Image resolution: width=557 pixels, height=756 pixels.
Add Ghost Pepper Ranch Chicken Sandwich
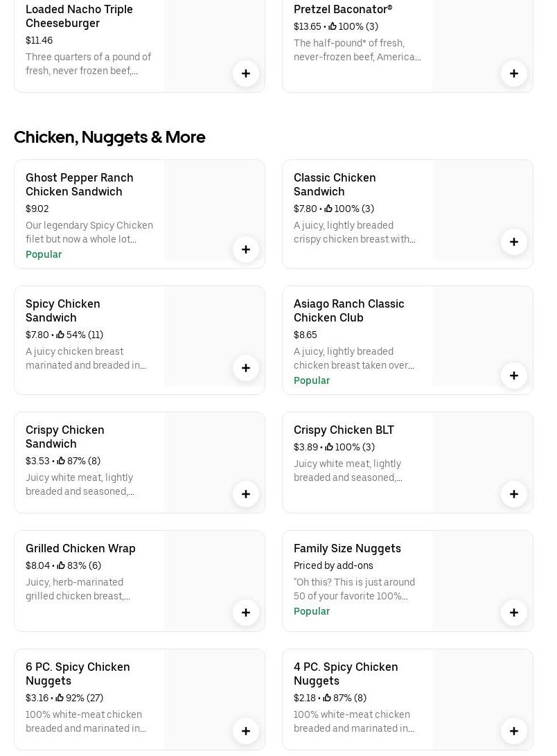246,249
